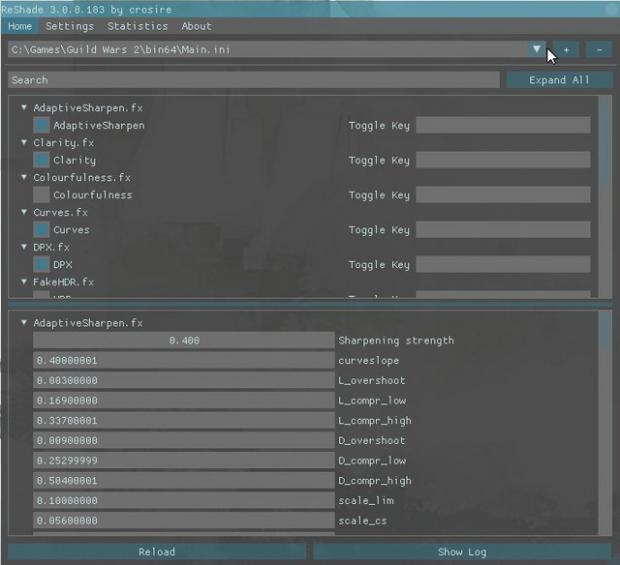The image size is (620, 565).
Task: Collapse the Curves.fx triangle
Action: pos(24,212)
